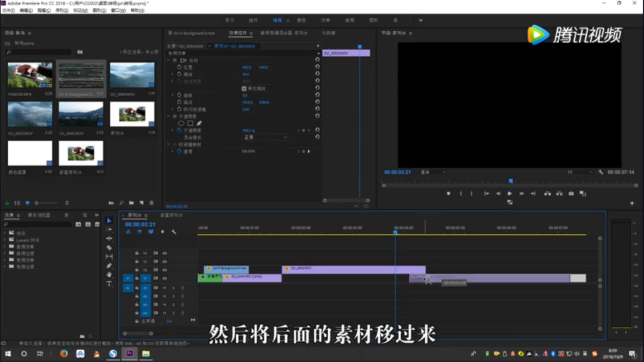The image size is (644, 362).
Task: Delete selected item with trash icon
Action: [152, 203]
